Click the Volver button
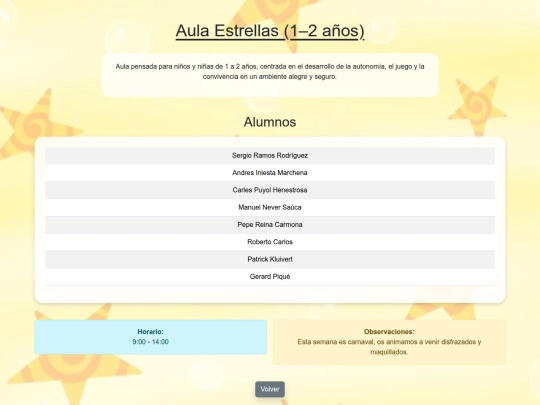The height and width of the screenshot is (405, 540). 270,389
